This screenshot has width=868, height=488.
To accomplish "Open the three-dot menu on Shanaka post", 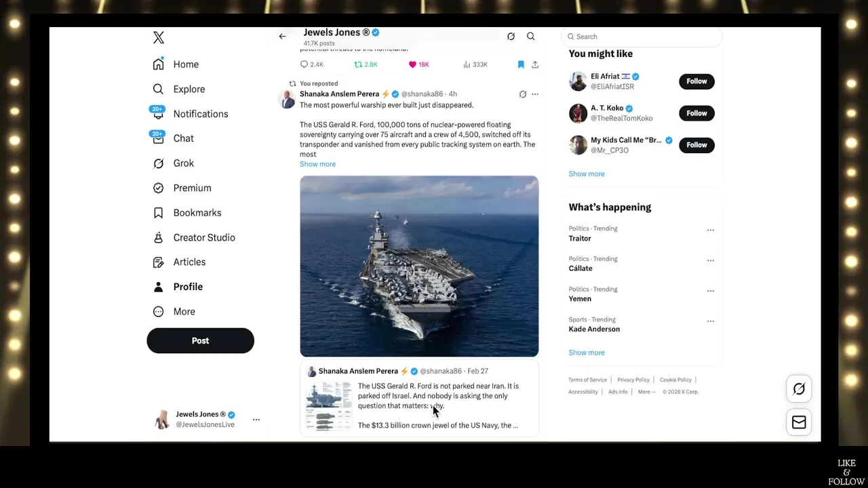I will (535, 94).
